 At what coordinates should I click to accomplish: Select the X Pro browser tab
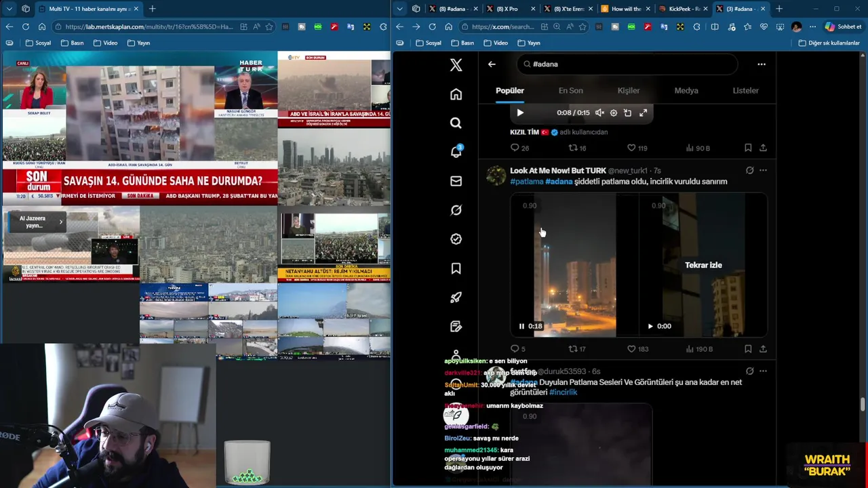512,9
